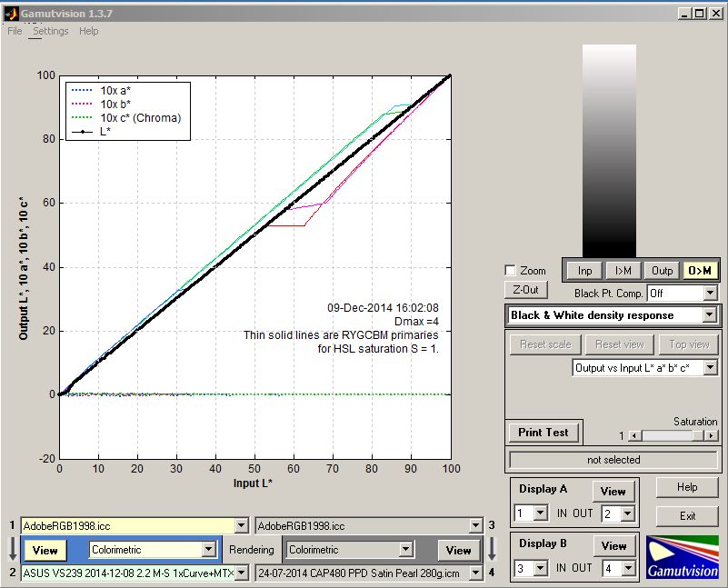The width and height of the screenshot is (728, 588).
Task: Open the File menu
Action: (x=15, y=31)
